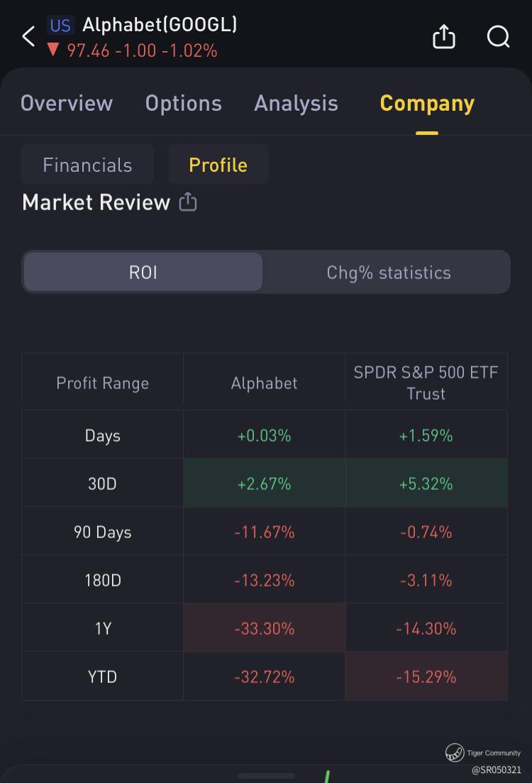Viewport: 532px width, 783px height.
Task: Open the Options tab
Action: pyautogui.click(x=183, y=104)
